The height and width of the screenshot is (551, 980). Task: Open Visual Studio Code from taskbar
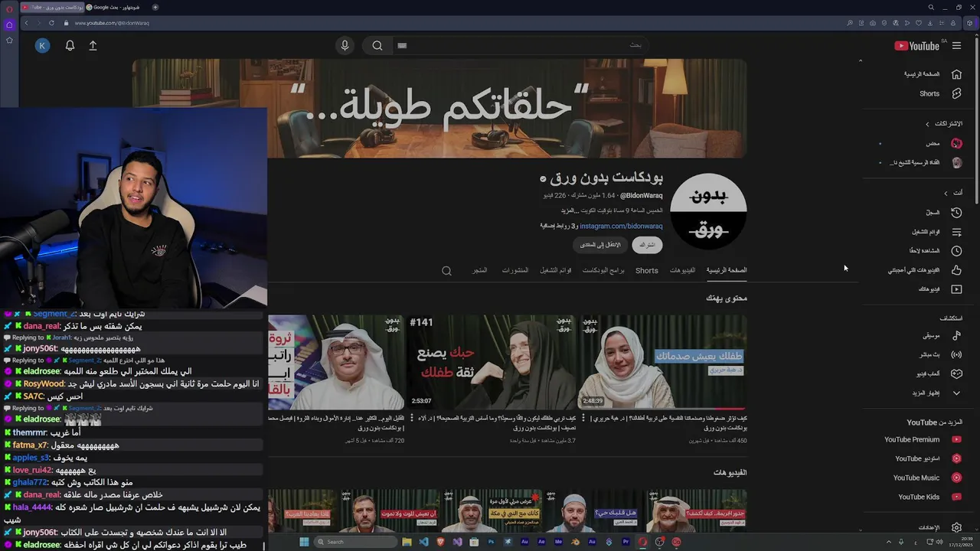click(423, 542)
